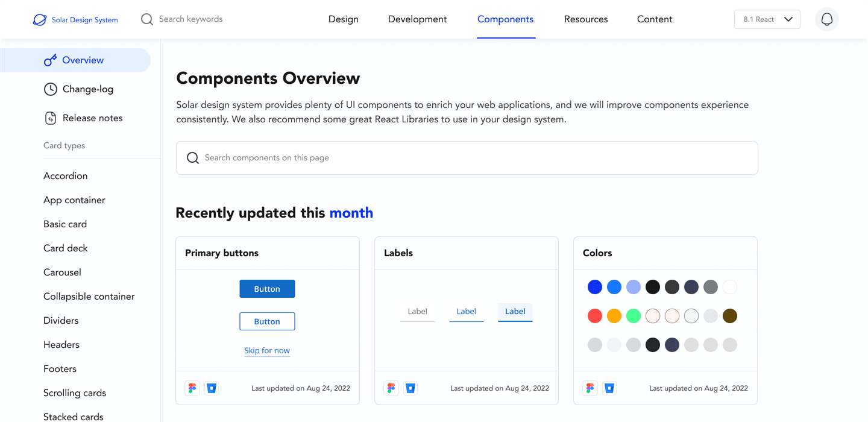This screenshot has width=868, height=422.
Task: Click the gray underlined Label sample
Action: click(417, 312)
